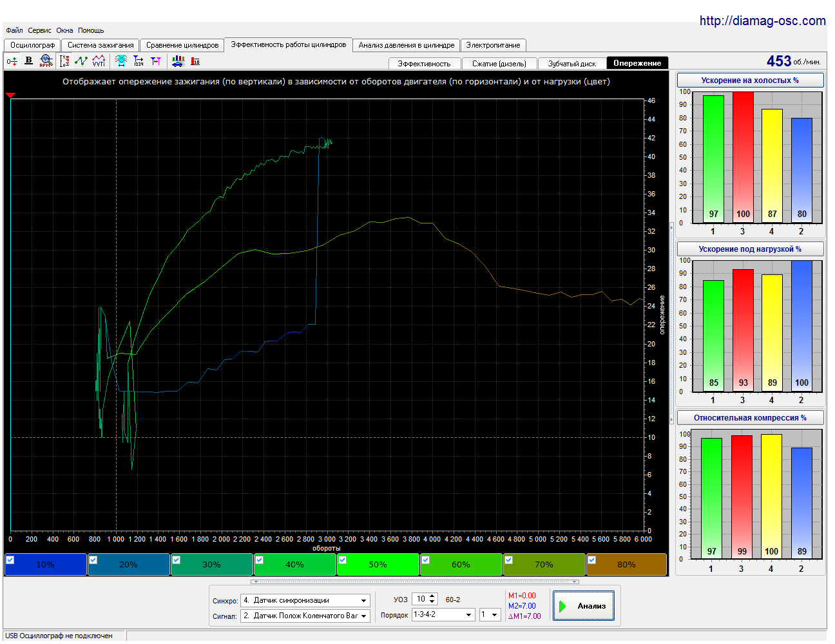Switch to Анализ давления в цилиндре tab
The height and width of the screenshot is (644, 835).
tap(407, 45)
